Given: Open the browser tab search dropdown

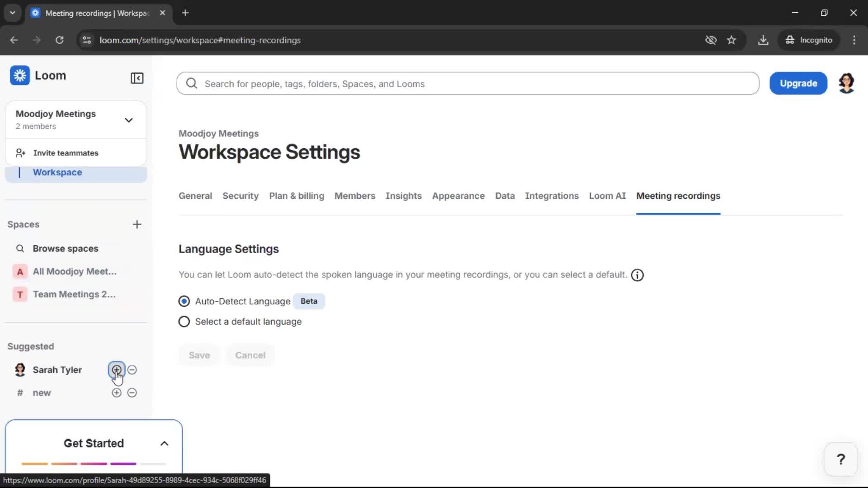Looking at the screenshot, I should pos(12,13).
